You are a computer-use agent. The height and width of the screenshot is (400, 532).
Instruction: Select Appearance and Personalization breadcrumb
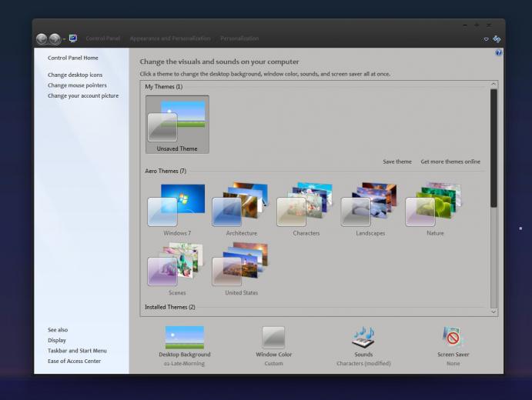click(x=170, y=38)
